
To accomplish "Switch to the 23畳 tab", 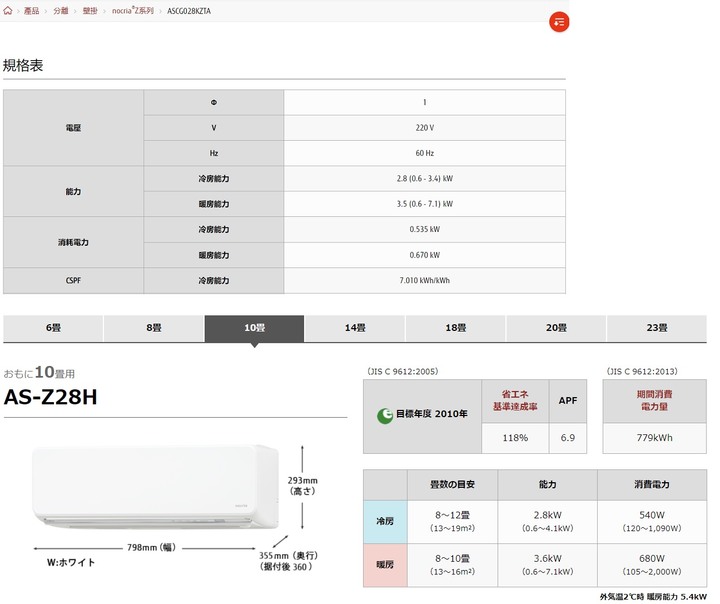I will (657, 328).
